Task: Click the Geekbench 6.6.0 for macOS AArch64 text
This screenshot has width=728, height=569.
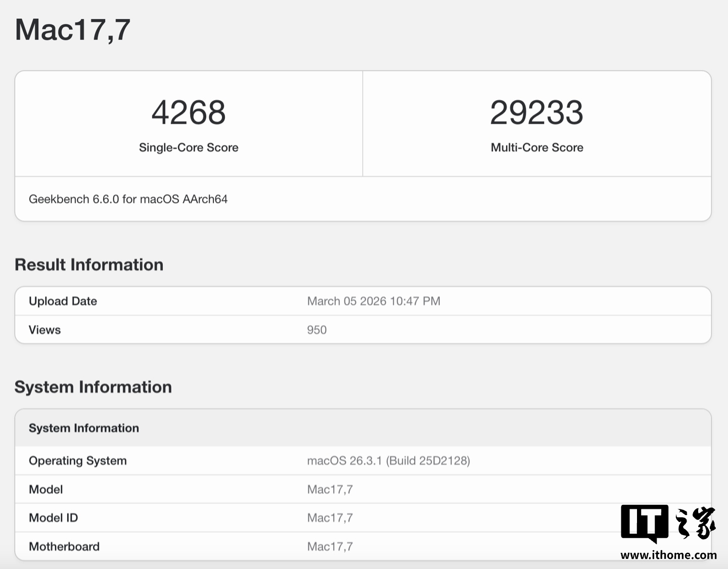Action: click(x=128, y=199)
